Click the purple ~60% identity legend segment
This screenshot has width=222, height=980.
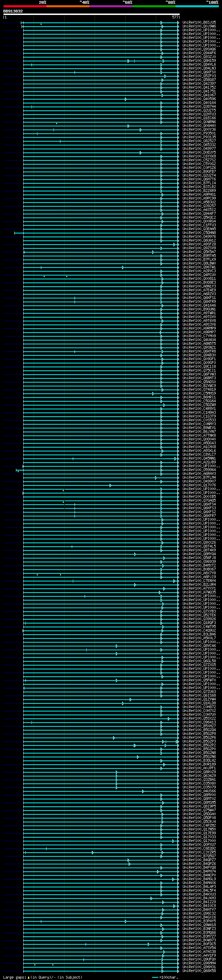111,6
